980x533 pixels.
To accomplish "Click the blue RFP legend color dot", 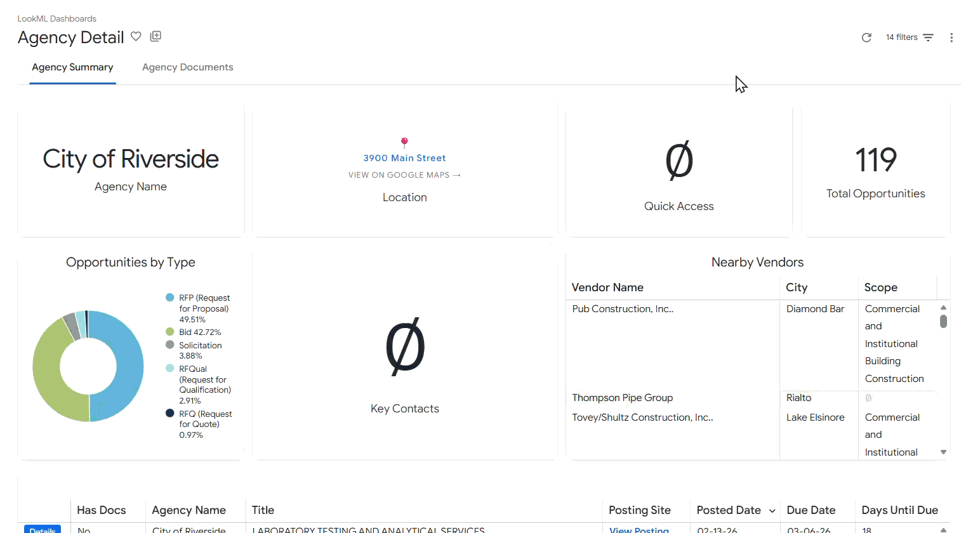I will point(169,298).
